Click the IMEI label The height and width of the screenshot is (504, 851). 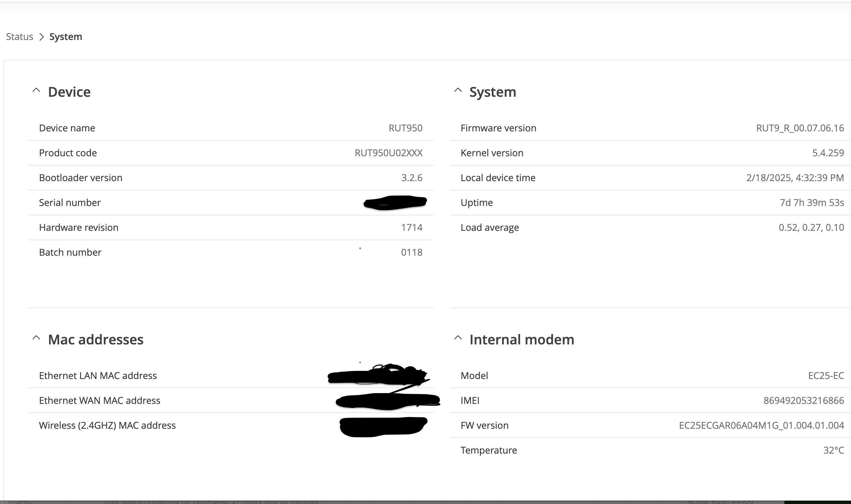[x=470, y=401]
